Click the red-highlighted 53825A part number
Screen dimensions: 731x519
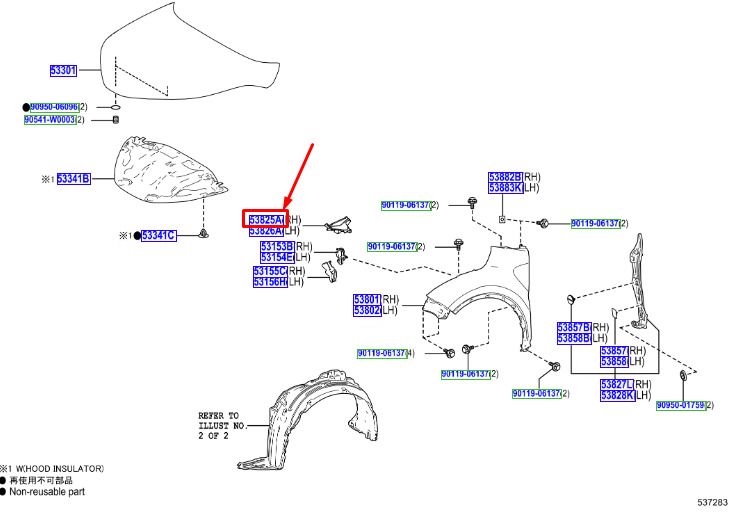point(266,219)
